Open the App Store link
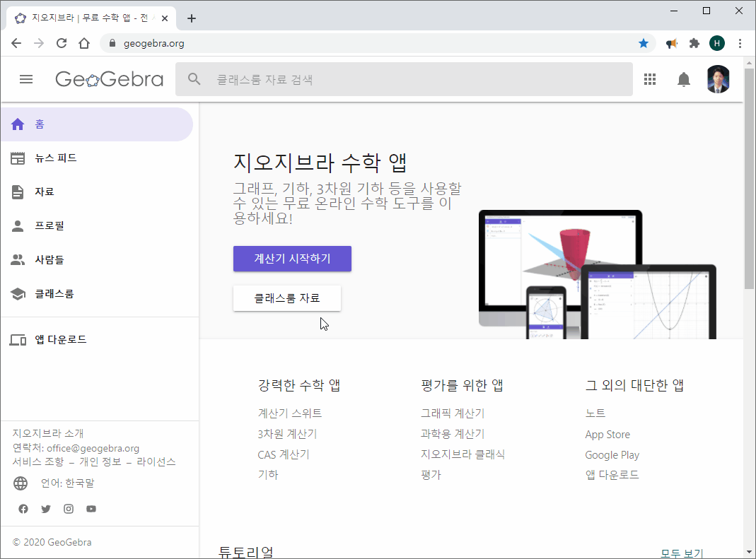 (x=607, y=435)
